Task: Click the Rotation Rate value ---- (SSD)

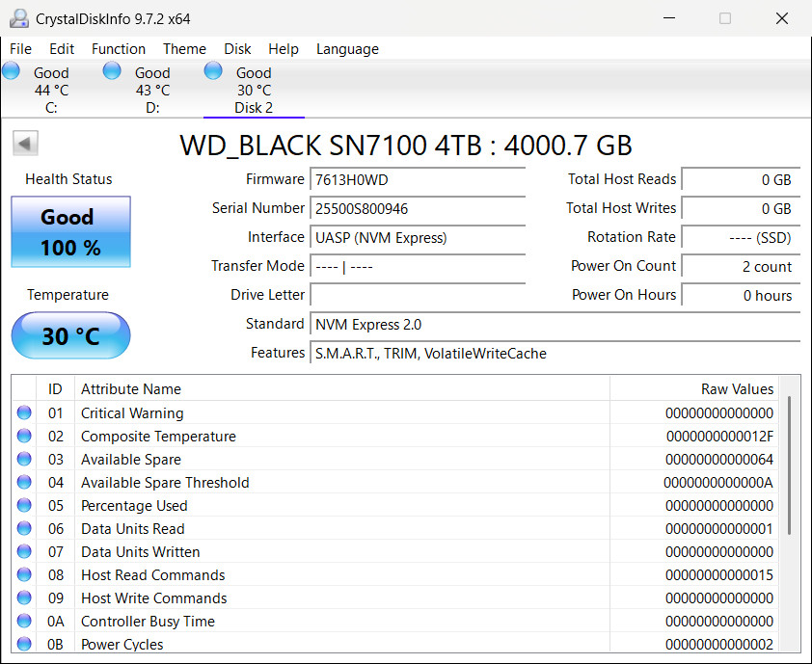Action: (741, 237)
